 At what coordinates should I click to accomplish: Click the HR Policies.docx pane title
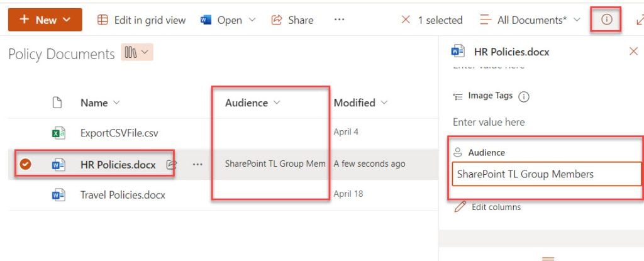click(x=511, y=52)
